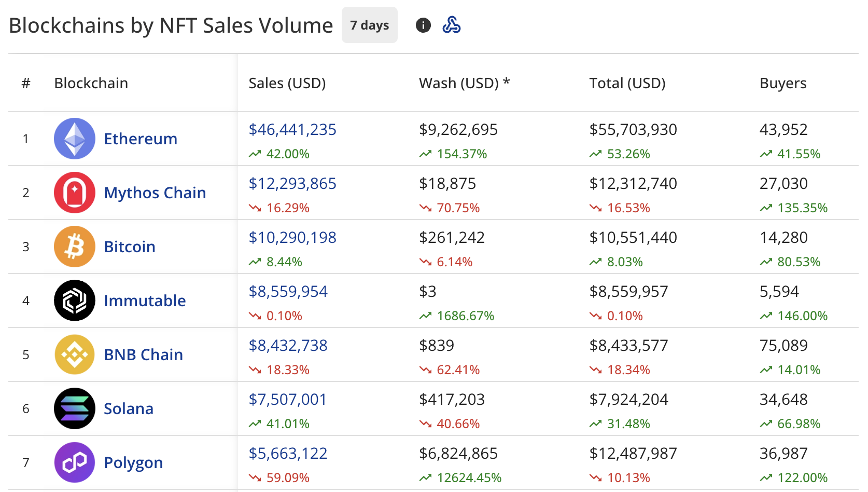
Task: Click the Bitcoin logo icon
Action: coord(74,247)
